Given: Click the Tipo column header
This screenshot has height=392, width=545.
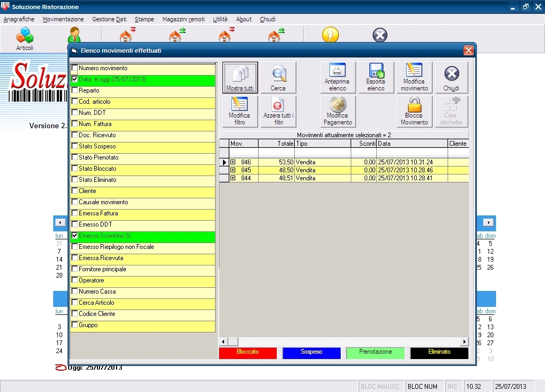Looking at the screenshot, I should (x=323, y=144).
